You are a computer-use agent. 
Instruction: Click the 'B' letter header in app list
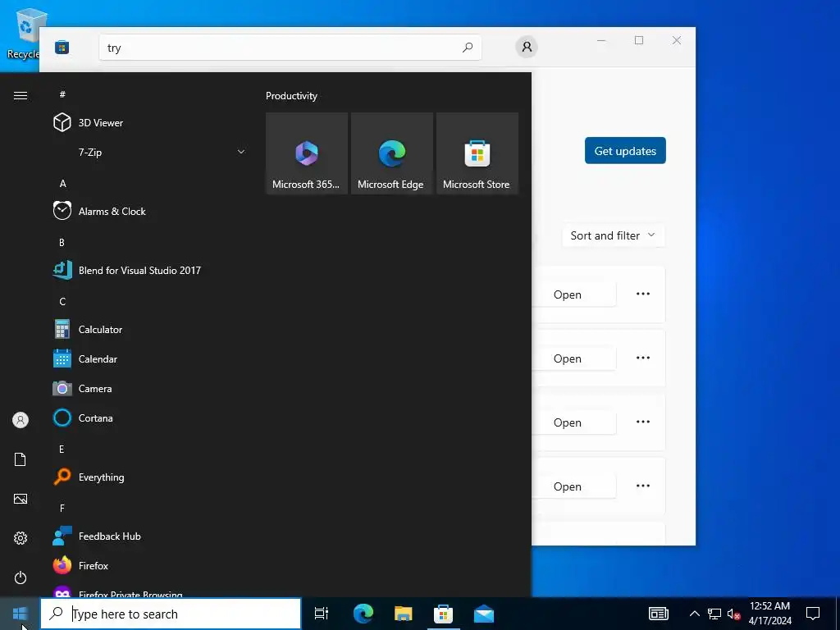coord(62,242)
